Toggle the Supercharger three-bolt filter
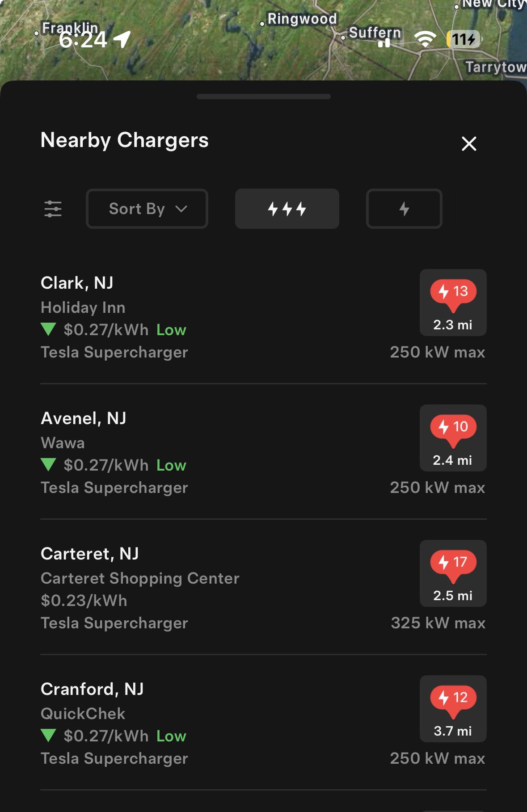527x812 pixels. [287, 209]
